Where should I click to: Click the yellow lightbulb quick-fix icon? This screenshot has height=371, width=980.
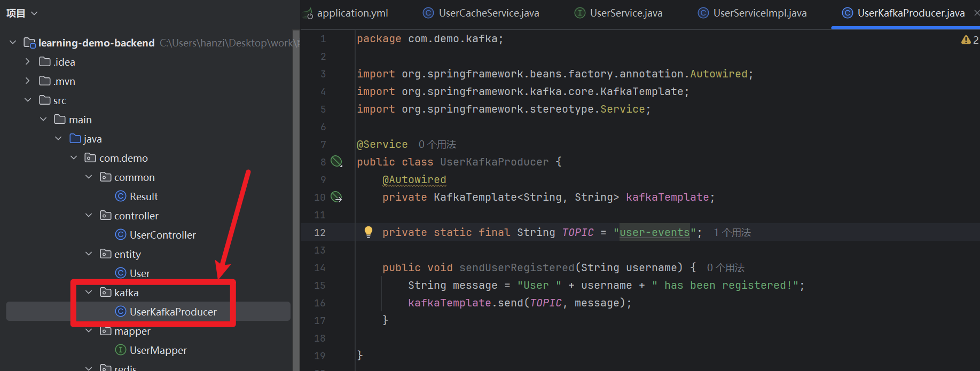368,232
